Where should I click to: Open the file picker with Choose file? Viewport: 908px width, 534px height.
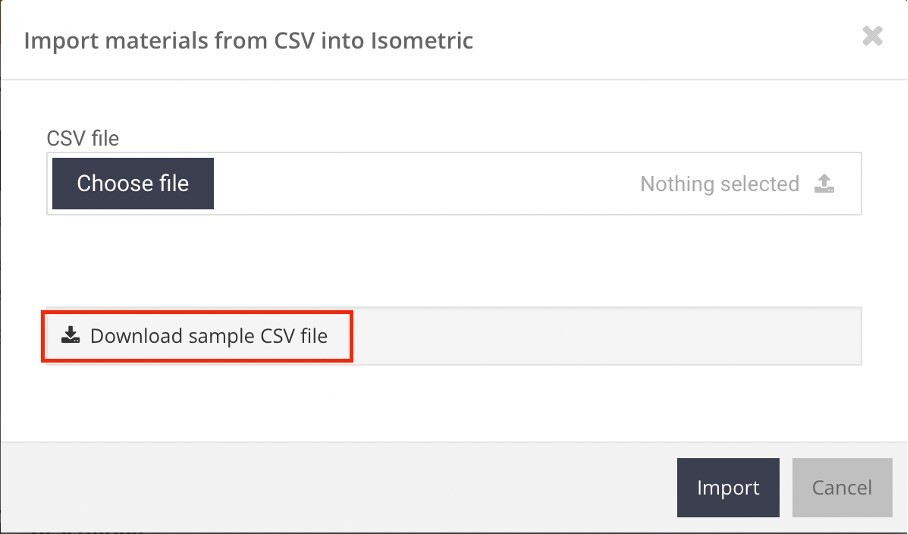click(133, 184)
